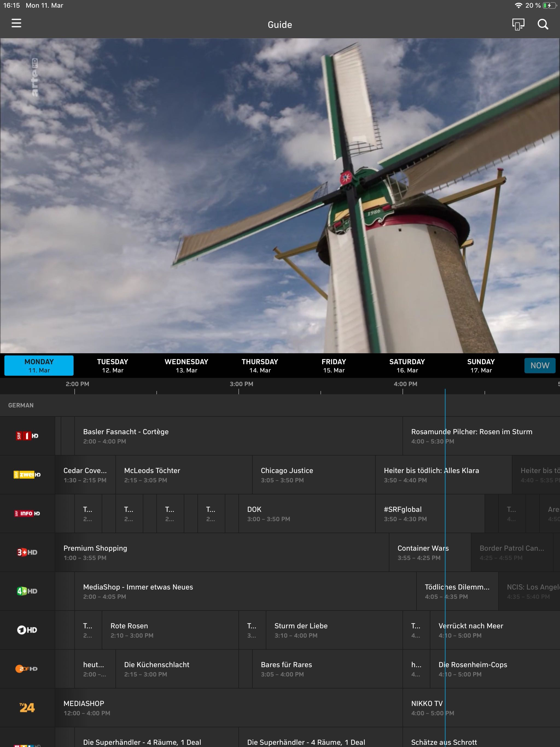
Task: Open Sturm der Liebe program entry
Action: point(334,630)
